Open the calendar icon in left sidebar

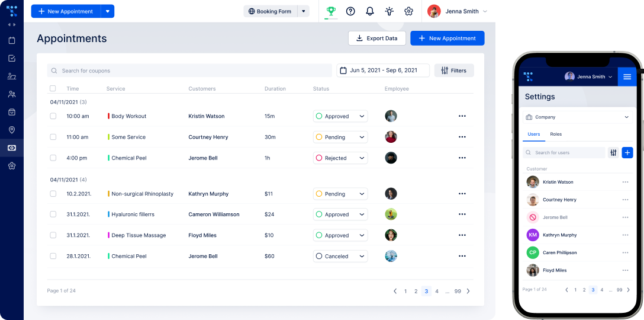pyautogui.click(x=12, y=41)
